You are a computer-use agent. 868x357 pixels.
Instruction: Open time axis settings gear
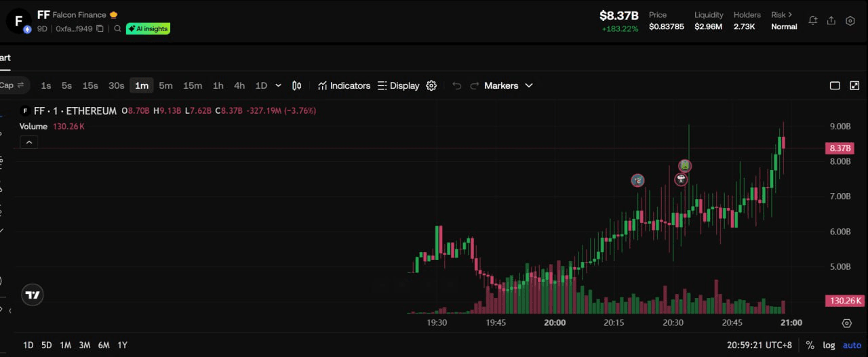[846, 323]
